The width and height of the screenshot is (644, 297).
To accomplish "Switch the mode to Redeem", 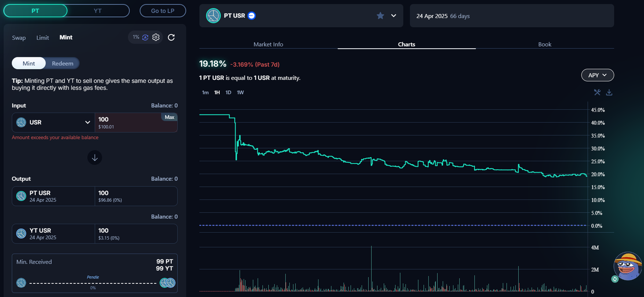I will 62,63.
